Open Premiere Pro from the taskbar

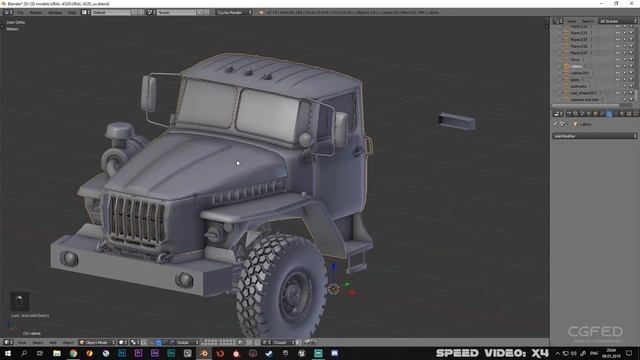point(138,353)
